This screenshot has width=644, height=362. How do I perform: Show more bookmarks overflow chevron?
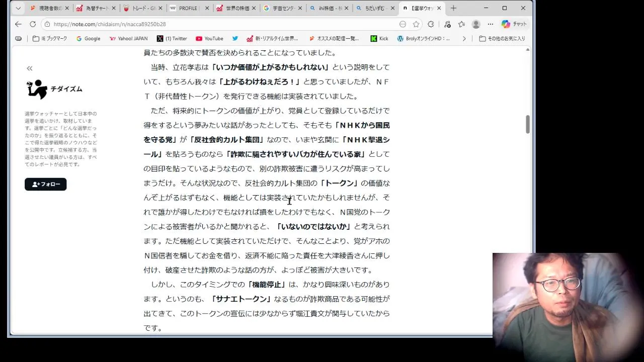(464, 39)
